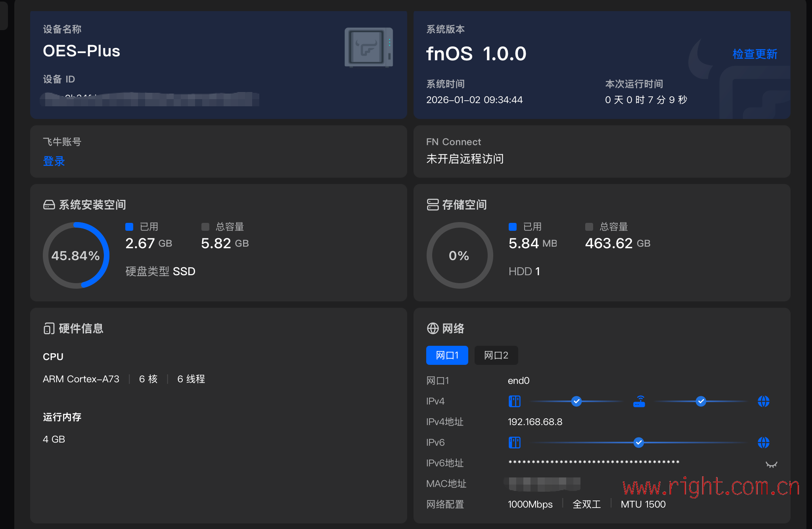Click the IPv4 NAS device icon
Image resolution: width=812 pixels, height=529 pixels.
click(x=515, y=401)
